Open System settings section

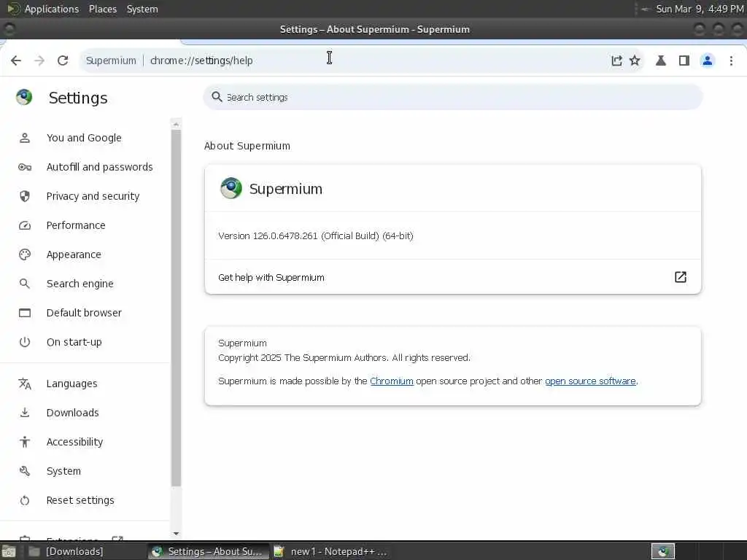point(63,471)
